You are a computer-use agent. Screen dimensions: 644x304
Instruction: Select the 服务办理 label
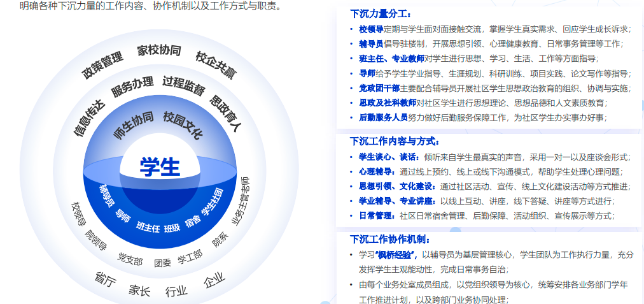point(132,87)
